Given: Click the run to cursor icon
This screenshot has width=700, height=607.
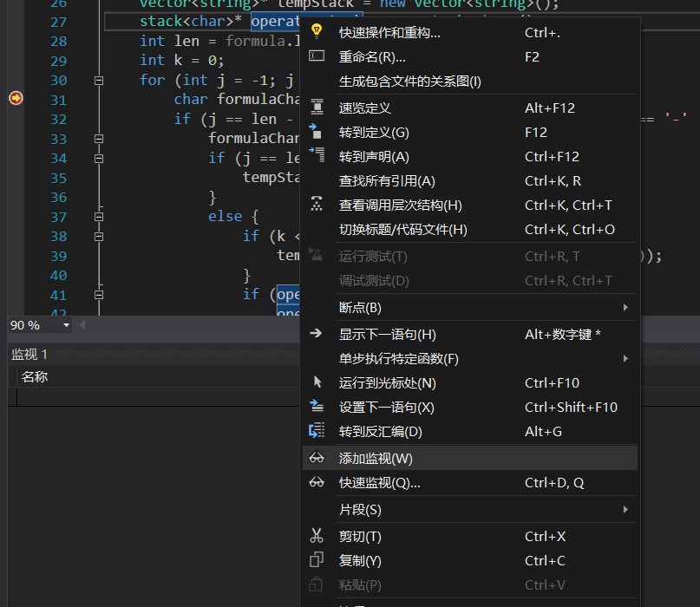Looking at the screenshot, I should [x=317, y=382].
